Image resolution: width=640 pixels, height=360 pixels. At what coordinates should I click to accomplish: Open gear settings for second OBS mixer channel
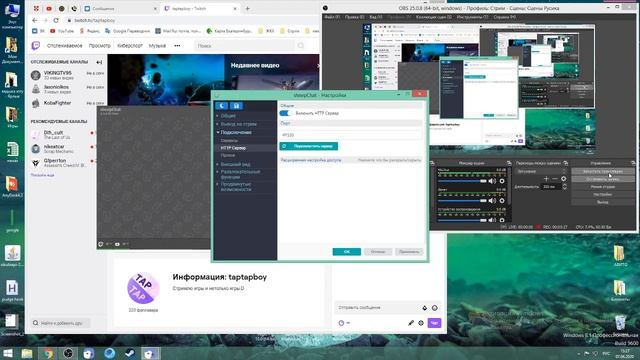click(502, 200)
